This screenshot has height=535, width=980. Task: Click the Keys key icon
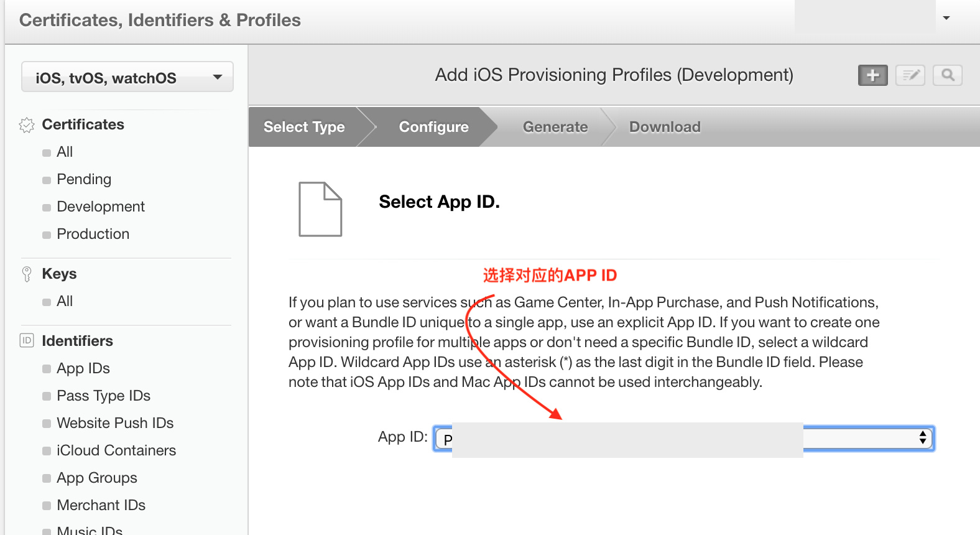click(27, 274)
